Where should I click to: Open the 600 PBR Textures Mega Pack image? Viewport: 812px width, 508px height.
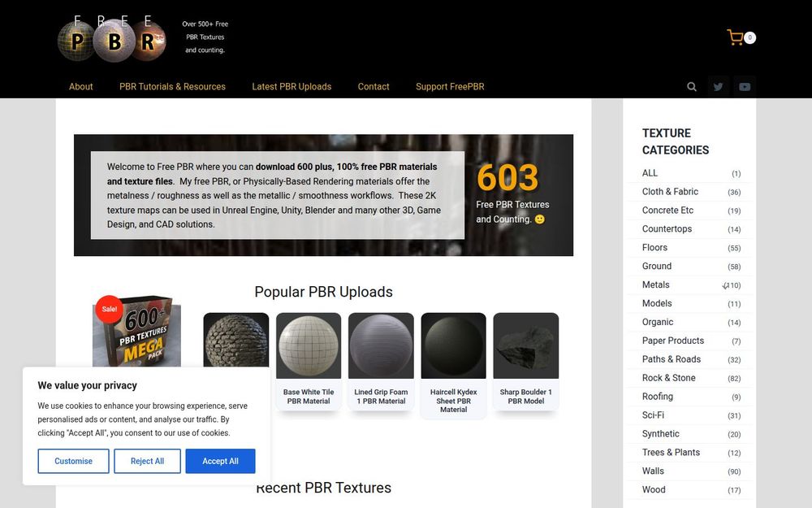[136, 332]
